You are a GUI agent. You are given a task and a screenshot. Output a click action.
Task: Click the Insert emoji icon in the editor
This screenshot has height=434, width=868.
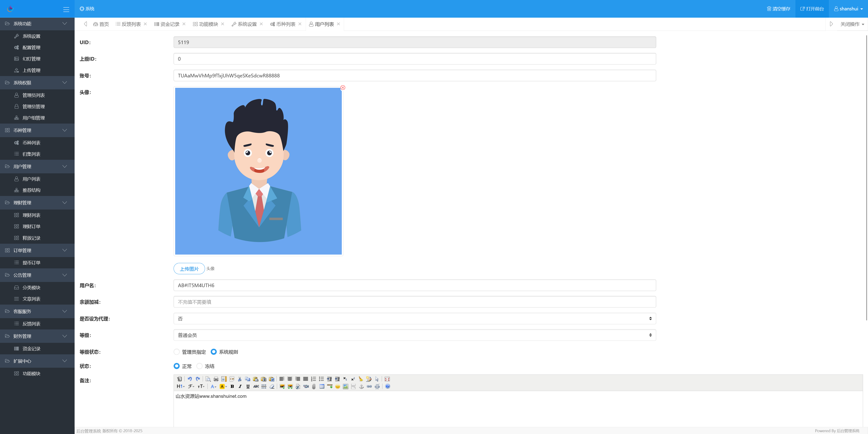(x=337, y=386)
